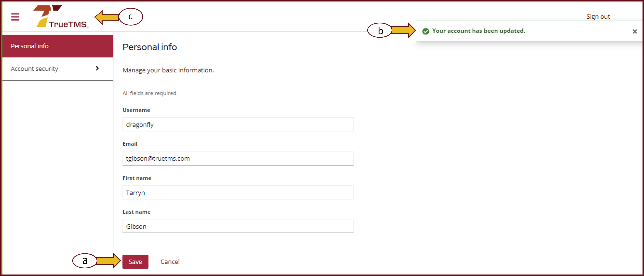Click the green success checkmark icon
Viewport: 644px width, 276px height.
[425, 31]
